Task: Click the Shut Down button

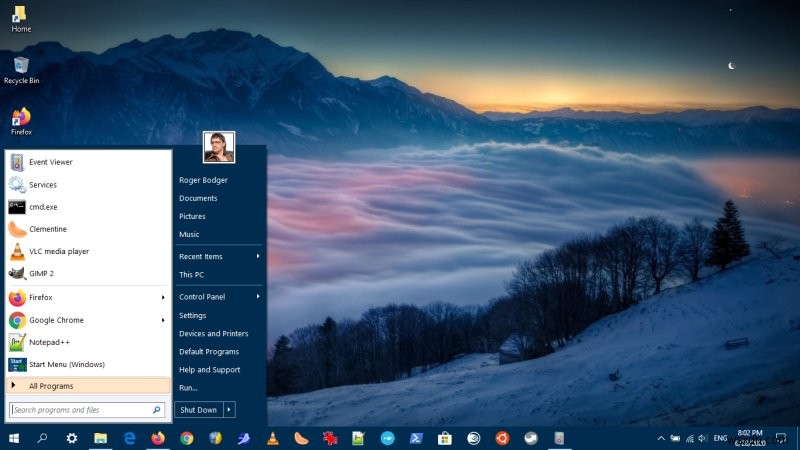Action: click(x=198, y=410)
